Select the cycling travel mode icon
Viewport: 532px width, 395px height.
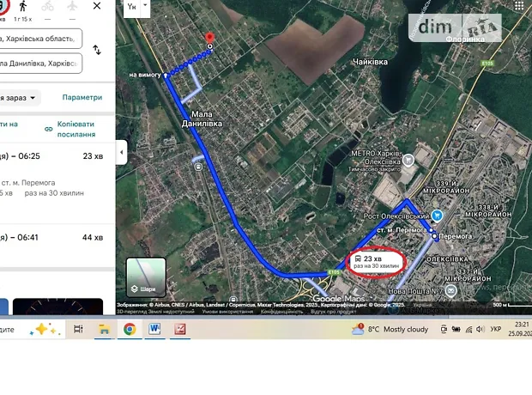[48, 7]
